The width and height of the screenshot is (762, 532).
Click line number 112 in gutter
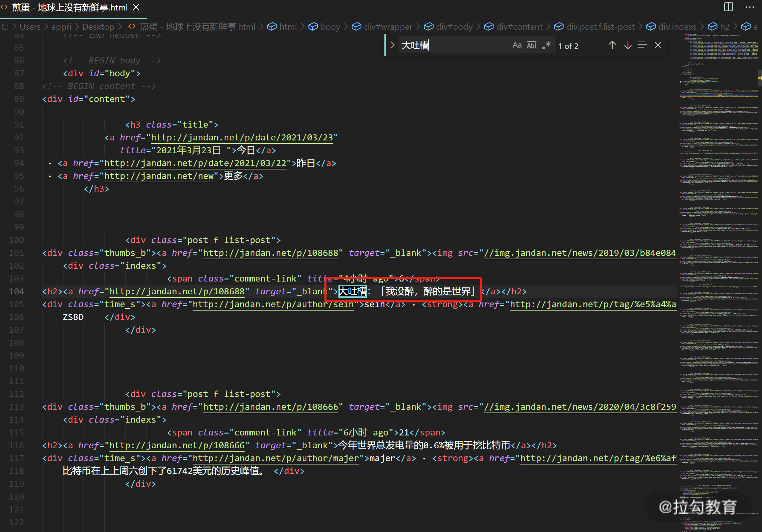point(16,394)
